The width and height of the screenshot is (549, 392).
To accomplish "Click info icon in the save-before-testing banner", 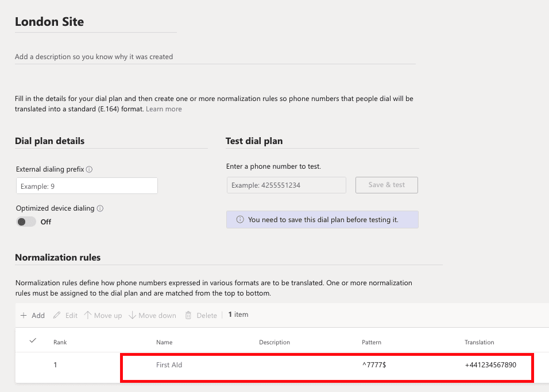I will (x=240, y=219).
